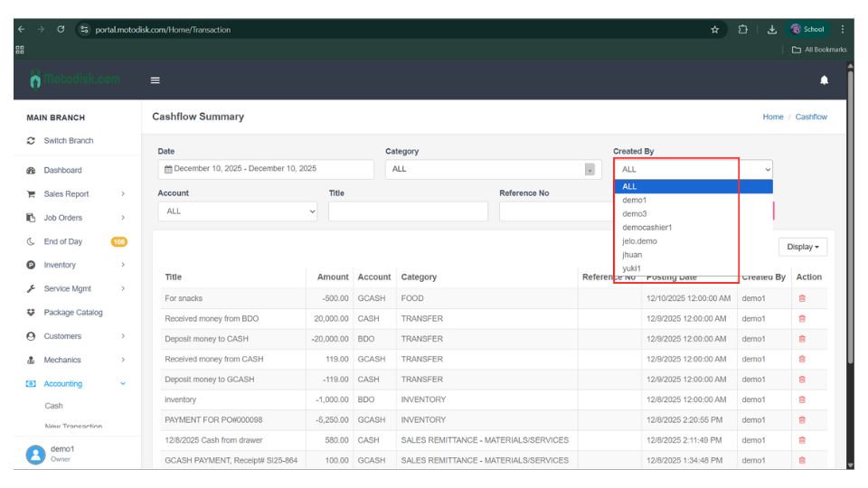The image size is (868, 488).
Task: Delete the 'For snacks' transaction row
Action: click(802, 298)
